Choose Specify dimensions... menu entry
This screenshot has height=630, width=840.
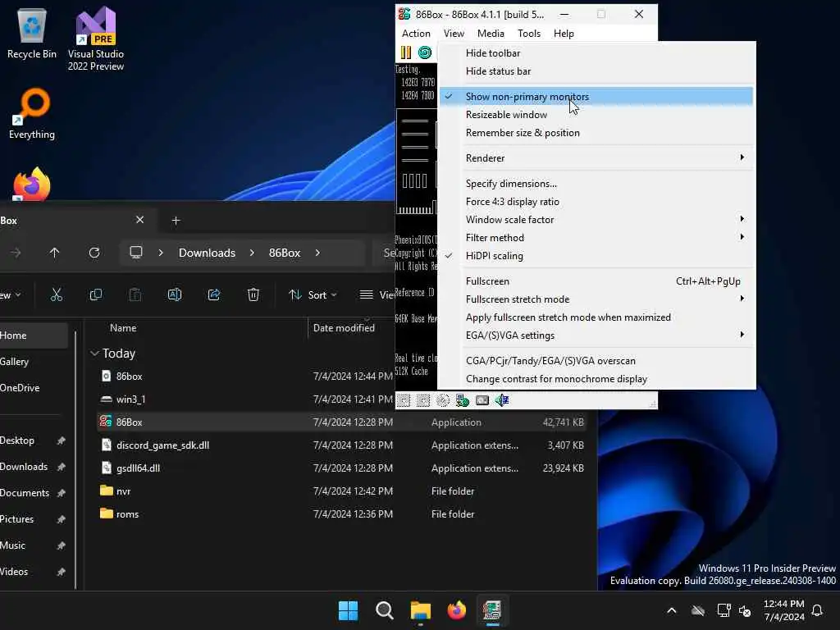[596, 183]
